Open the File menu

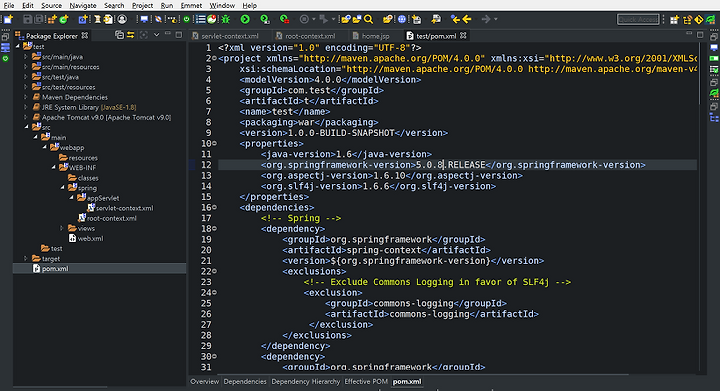click(9, 6)
